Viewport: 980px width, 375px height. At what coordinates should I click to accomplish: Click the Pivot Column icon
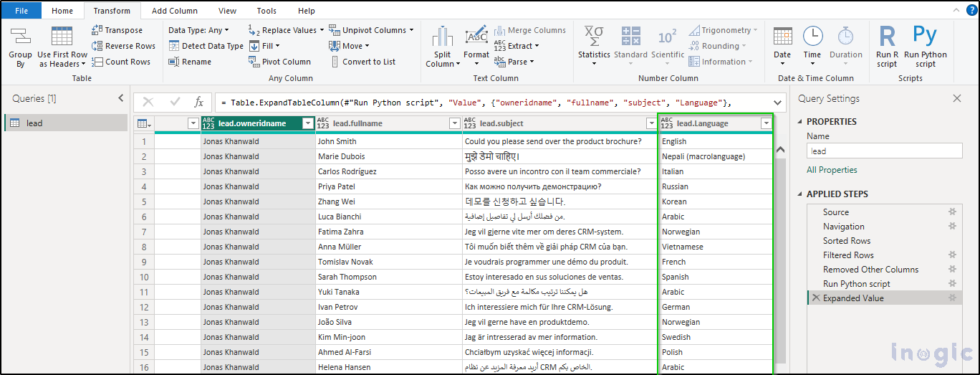click(254, 62)
